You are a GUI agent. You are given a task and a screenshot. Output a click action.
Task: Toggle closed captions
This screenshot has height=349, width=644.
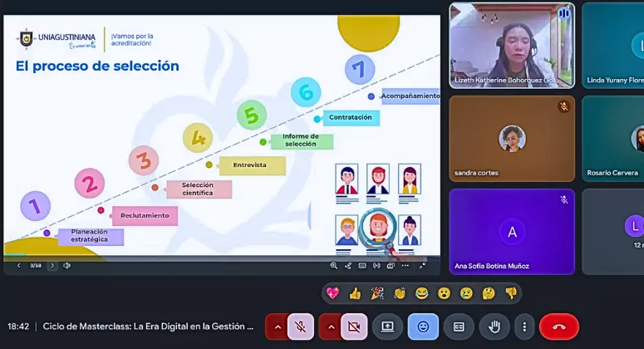tap(458, 327)
